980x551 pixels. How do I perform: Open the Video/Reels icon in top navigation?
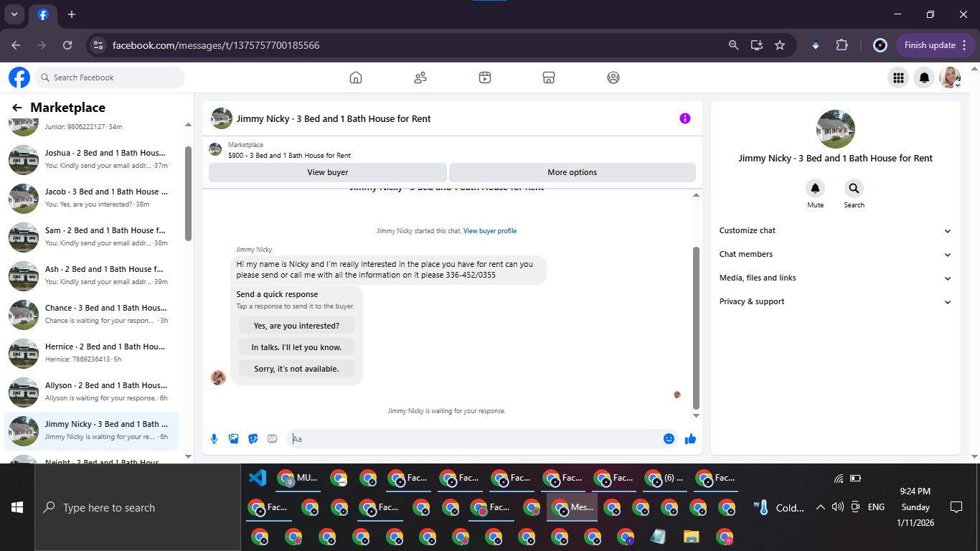[x=485, y=77]
